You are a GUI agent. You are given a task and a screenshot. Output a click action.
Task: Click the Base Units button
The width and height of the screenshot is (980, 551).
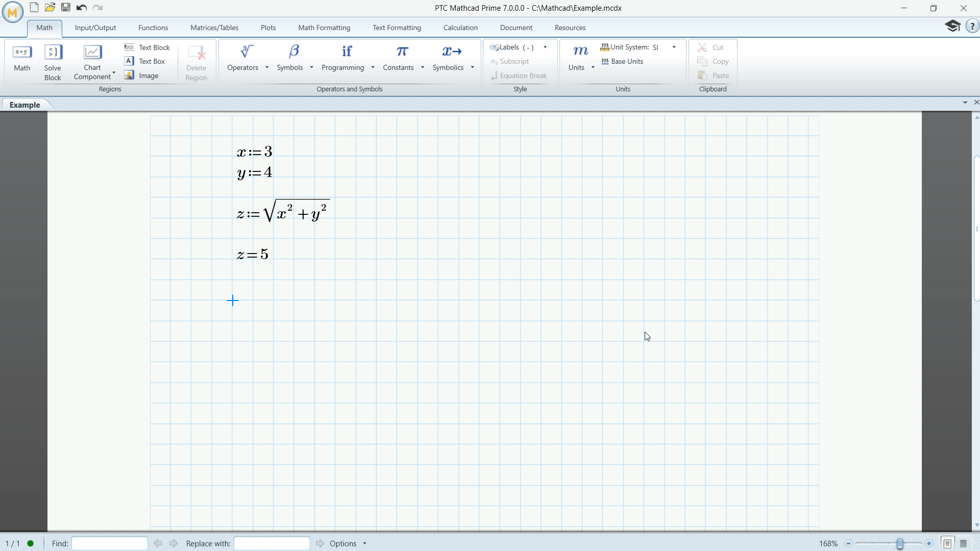(x=622, y=61)
